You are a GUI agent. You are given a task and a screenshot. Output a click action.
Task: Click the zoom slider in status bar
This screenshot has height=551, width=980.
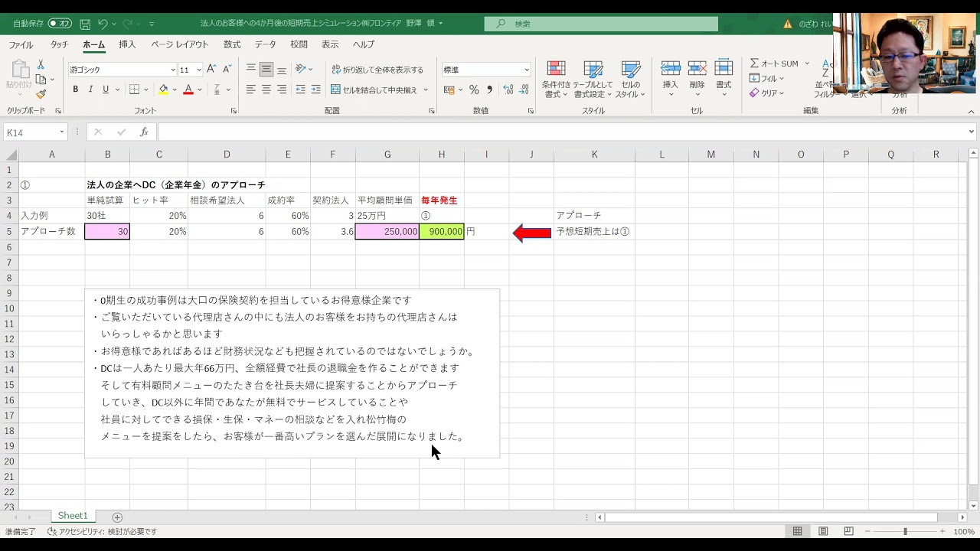pyautogui.click(x=905, y=531)
